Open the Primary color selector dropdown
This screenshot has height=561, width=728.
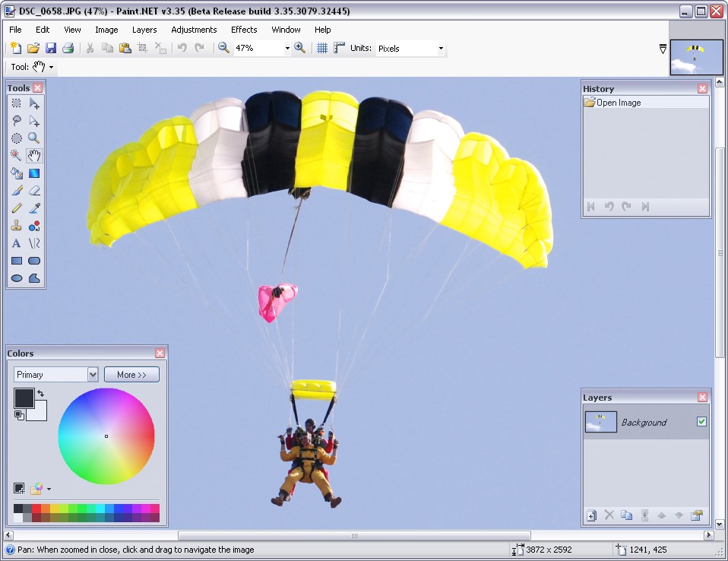point(93,375)
